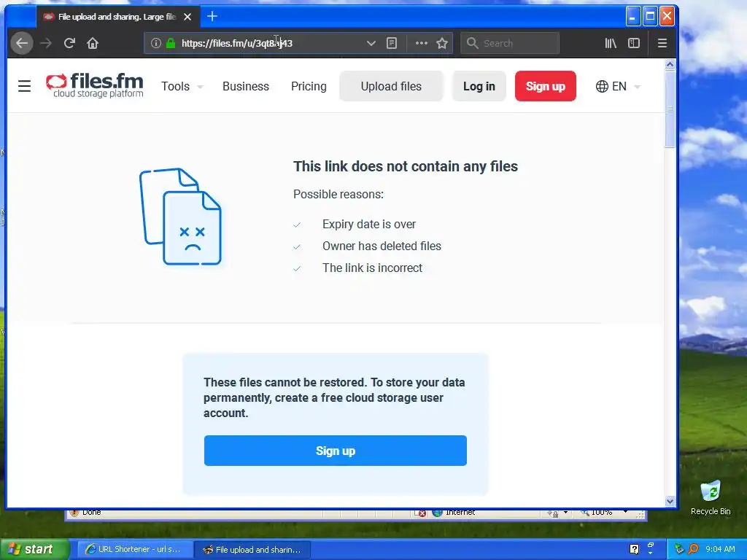747x560 pixels.
Task: Click the Log in button
Action: [479, 86]
